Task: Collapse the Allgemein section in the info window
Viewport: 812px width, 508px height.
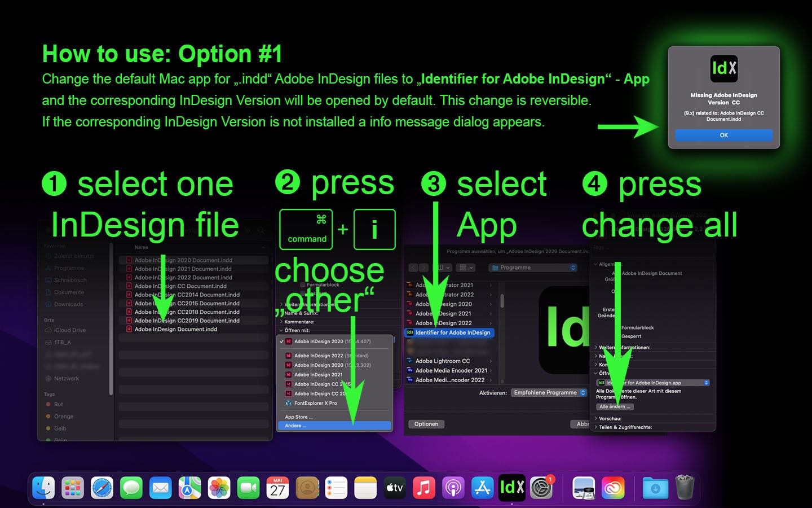Action: pos(595,264)
